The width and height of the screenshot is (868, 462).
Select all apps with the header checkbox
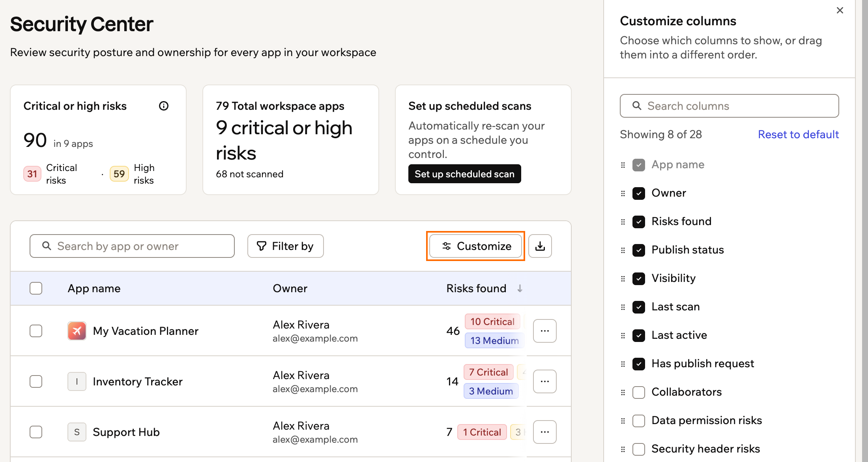[x=36, y=288]
